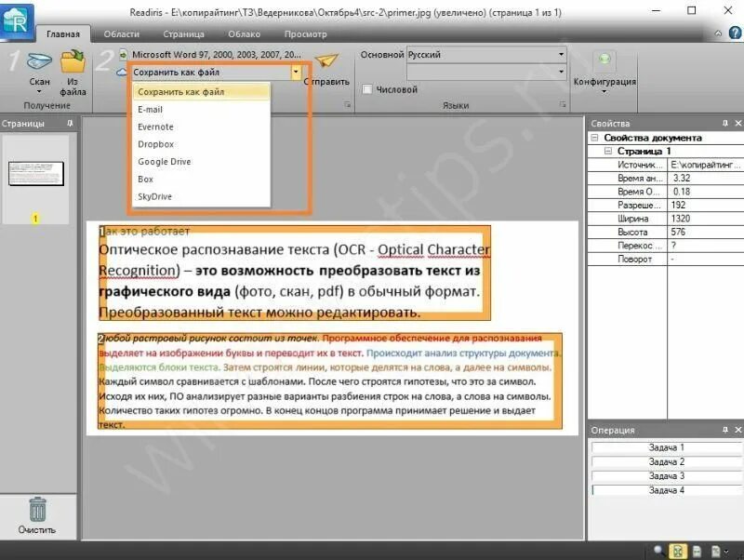Collapse the Свойства документа tree node
Viewport: 744px width, 560px height.
[x=594, y=138]
